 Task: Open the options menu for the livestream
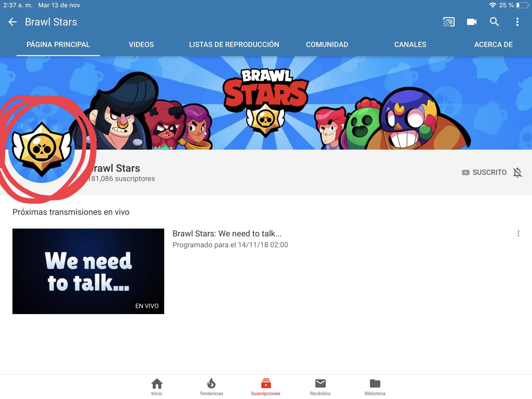(x=518, y=233)
